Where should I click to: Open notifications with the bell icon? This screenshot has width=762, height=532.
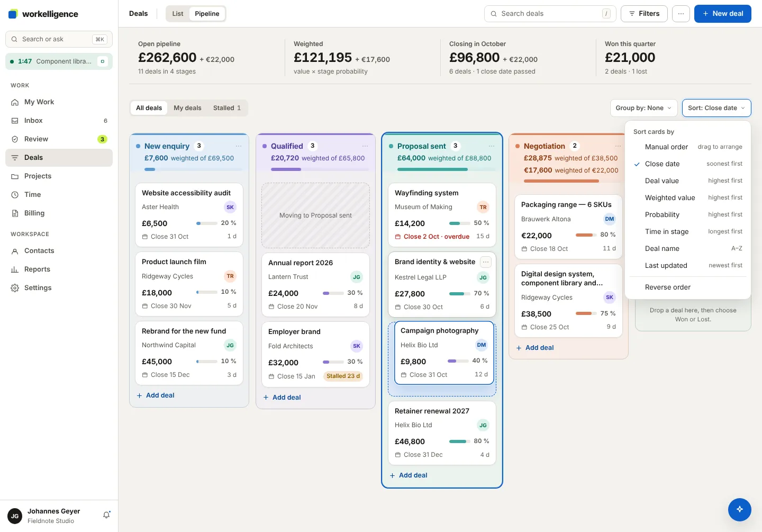(106, 515)
